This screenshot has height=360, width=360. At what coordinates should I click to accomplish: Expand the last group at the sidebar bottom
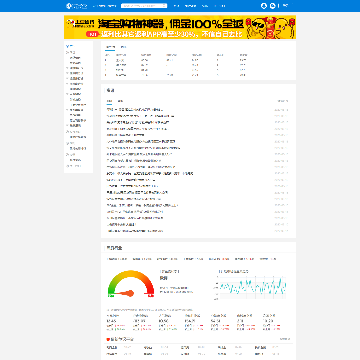(73, 166)
